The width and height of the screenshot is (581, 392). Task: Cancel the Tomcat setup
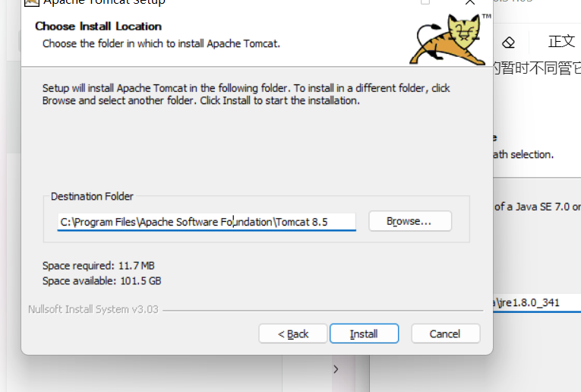point(445,334)
